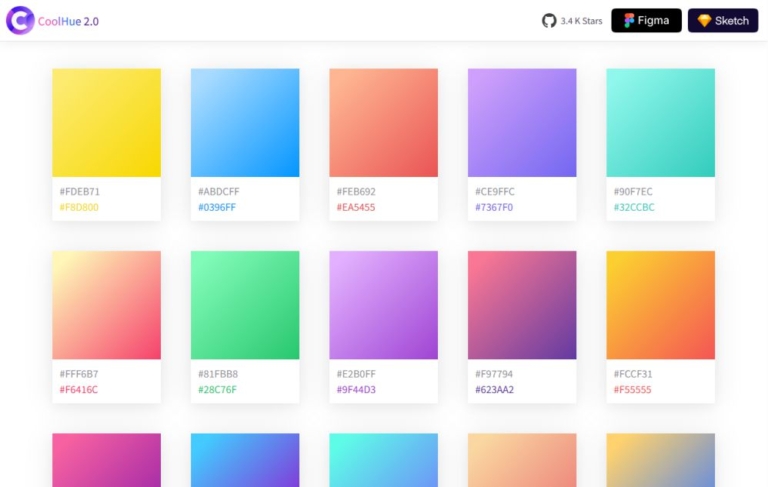Select the teal #90F7EC gradient swatch
The width and height of the screenshot is (768, 487).
[x=660, y=122]
